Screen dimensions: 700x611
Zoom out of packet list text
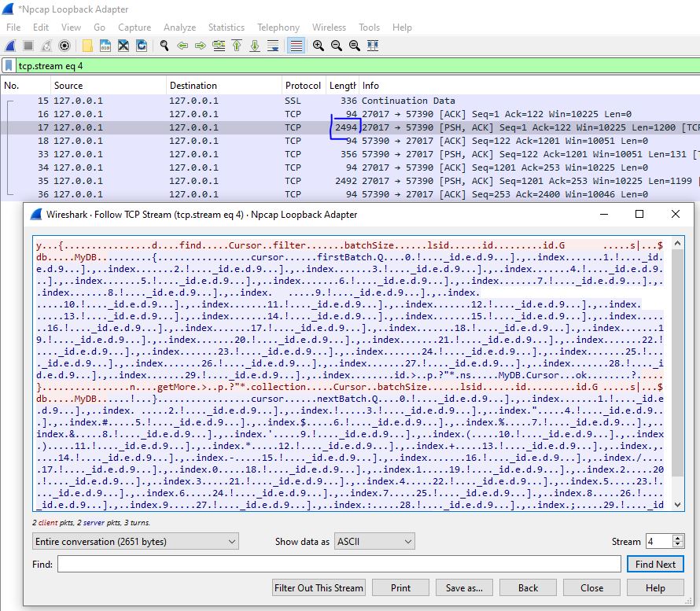point(337,46)
